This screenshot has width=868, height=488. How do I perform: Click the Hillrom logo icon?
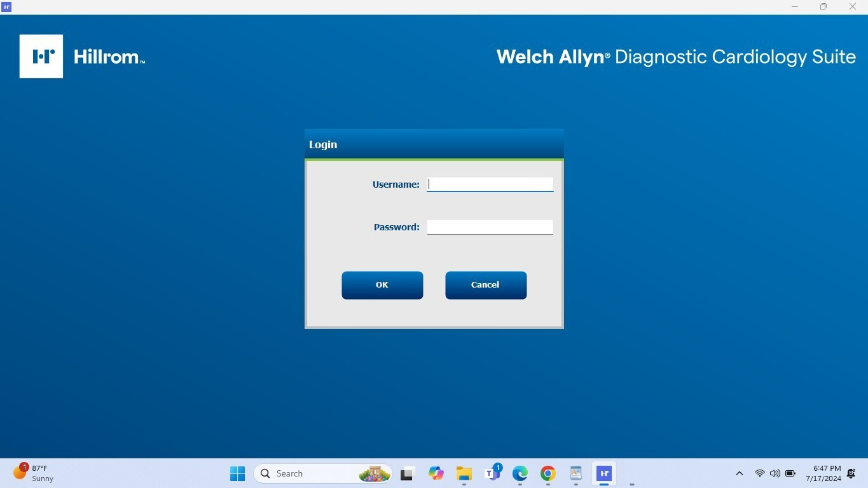41,57
